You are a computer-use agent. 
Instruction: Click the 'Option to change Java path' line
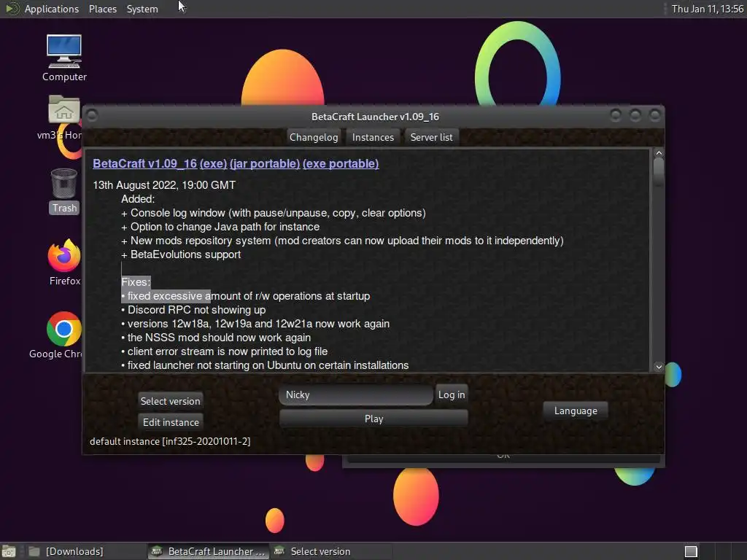tap(220, 227)
